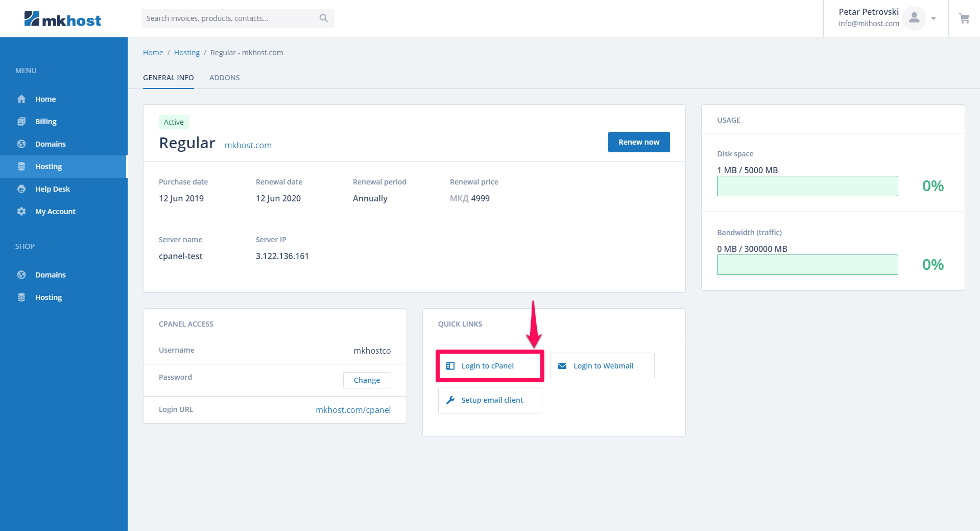Click the Disk space usage bar
Image resolution: width=980 pixels, height=531 pixels.
pos(807,186)
